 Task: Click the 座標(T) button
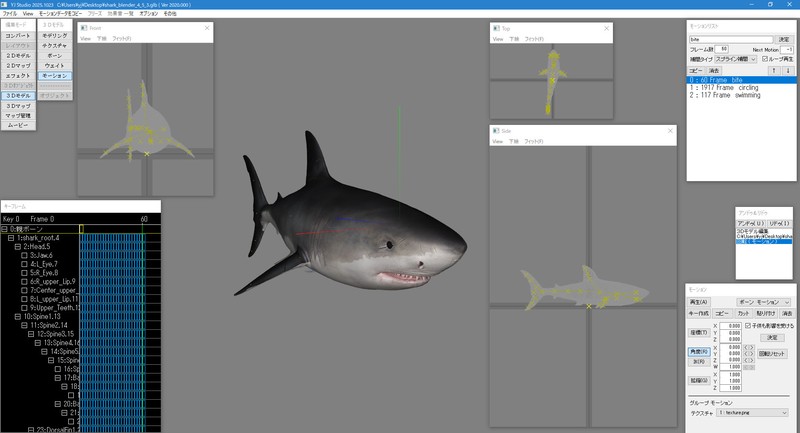tap(699, 333)
